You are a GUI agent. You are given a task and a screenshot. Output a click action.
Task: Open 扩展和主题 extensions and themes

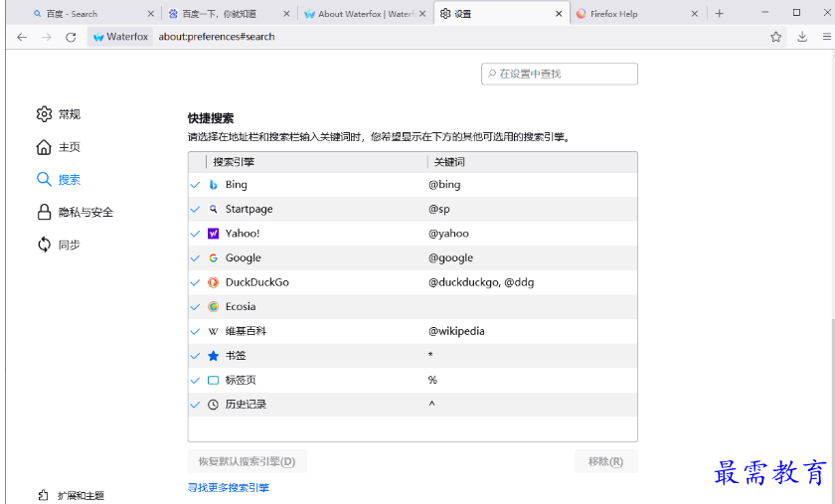tap(72, 495)
